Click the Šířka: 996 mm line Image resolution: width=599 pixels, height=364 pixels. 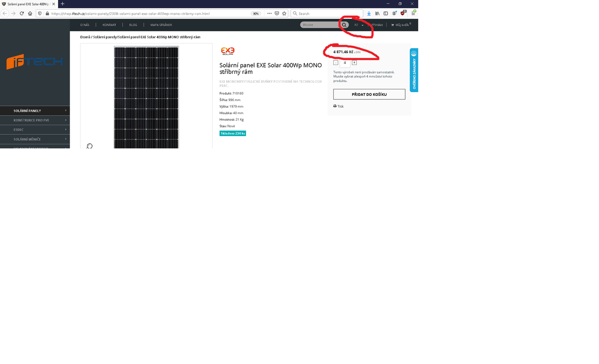pyautogui.click(x=230, y=100)
